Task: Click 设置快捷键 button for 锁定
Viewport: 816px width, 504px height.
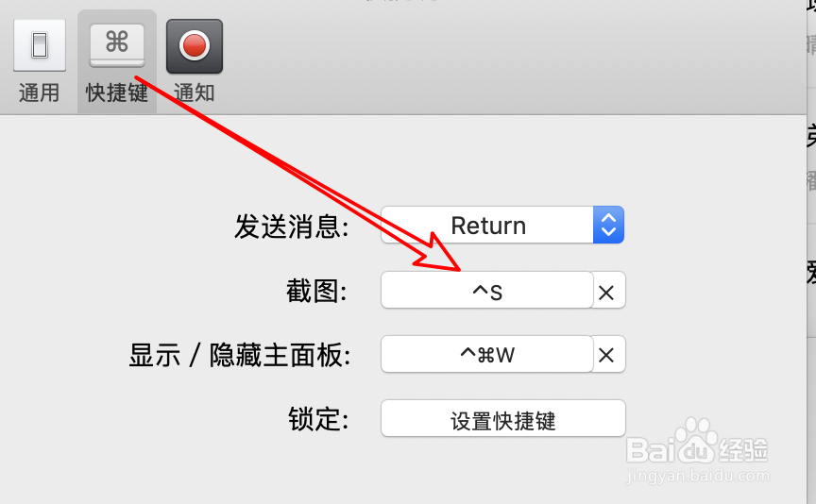Action: coord(502,419)
